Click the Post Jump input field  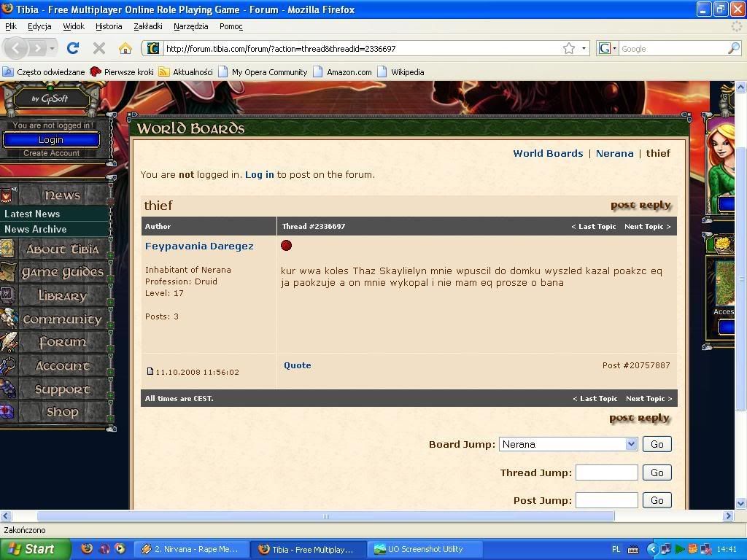(x=606, y=500)
